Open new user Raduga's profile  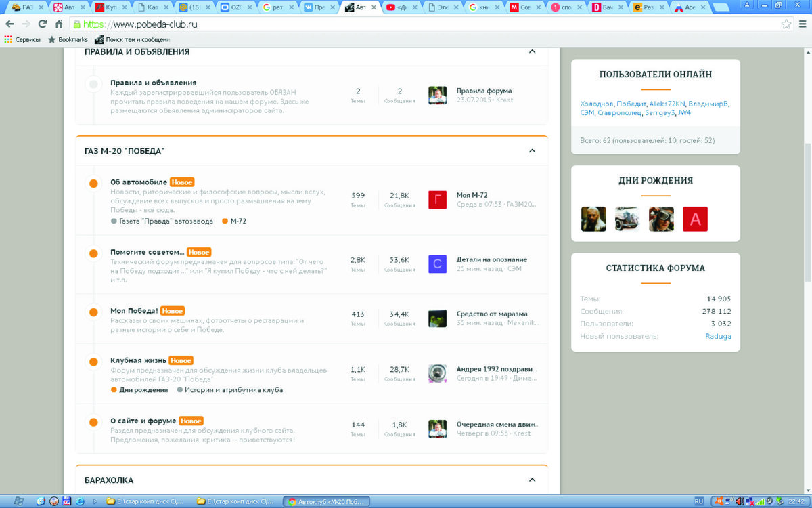717,336
